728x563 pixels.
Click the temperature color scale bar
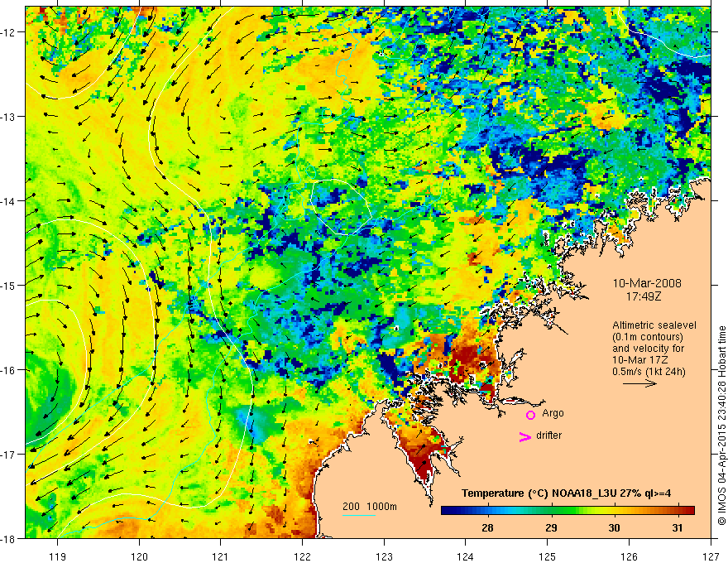568,510
